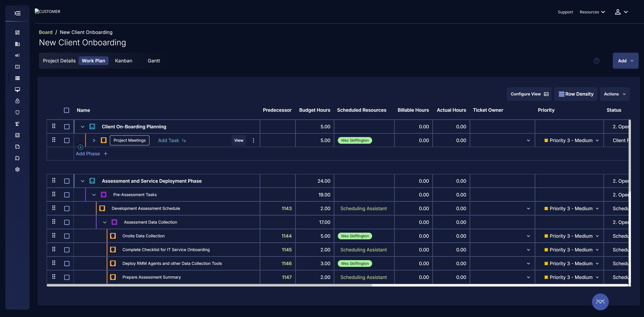Open the settings gear in the sidebar
The height and width of the screenshot is (317, 644).
click(17, 169)
